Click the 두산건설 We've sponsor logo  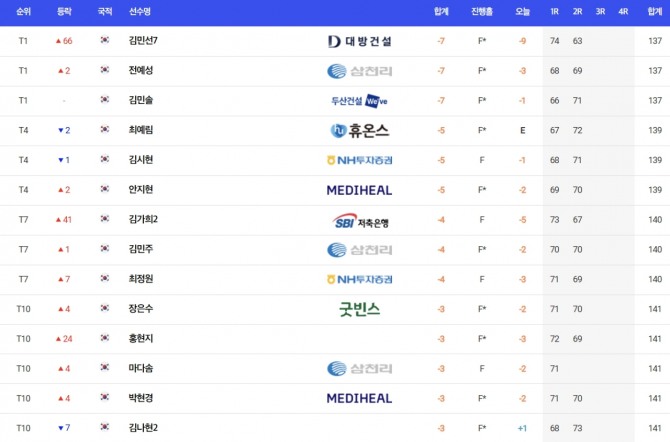click(x=359, y=101)
